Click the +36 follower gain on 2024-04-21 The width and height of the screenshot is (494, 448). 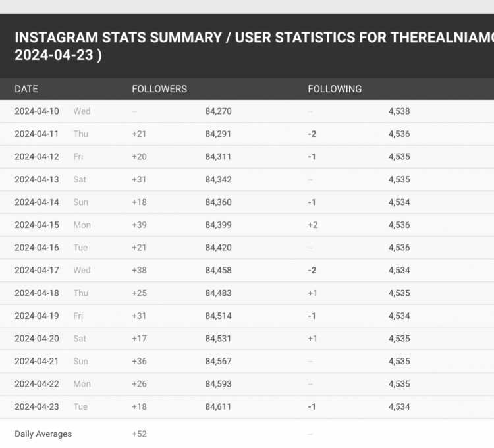[x=139, y=361]
